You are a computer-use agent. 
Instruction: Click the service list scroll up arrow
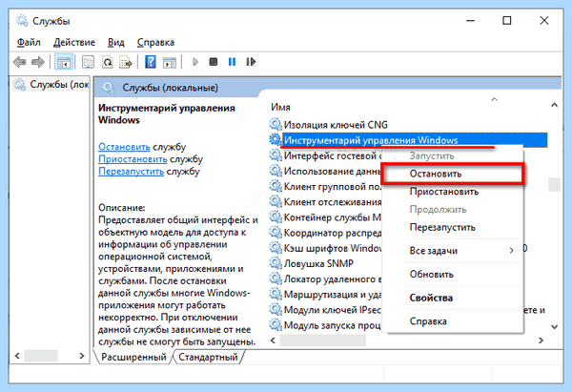point(555,105)
